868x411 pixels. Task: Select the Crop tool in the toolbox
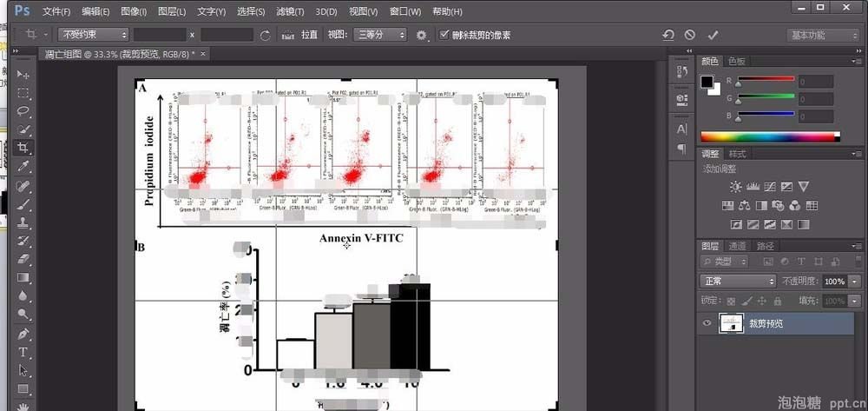coord(23,147)
